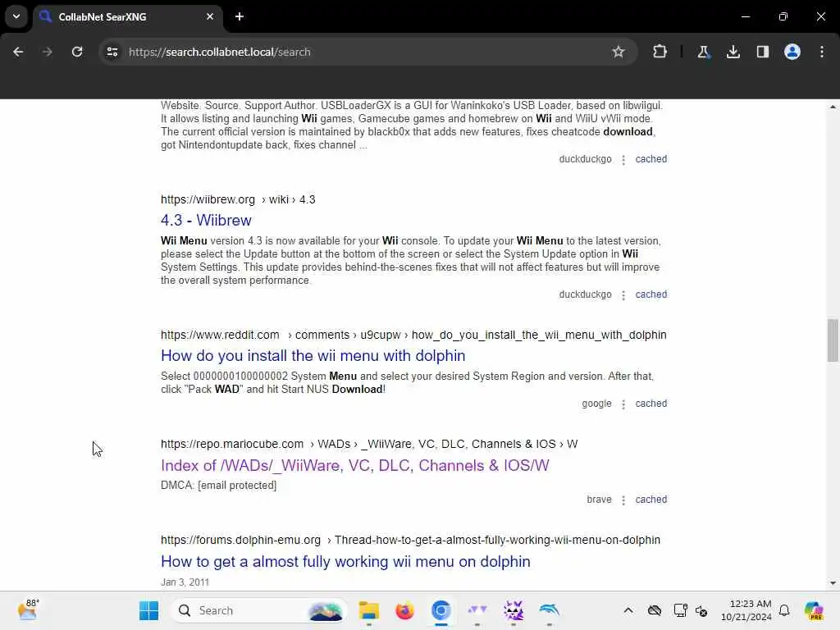Expand options dots beside Wiibrew duckduckgo
This screenshot has height=630, width=840.
click(623, 295)
